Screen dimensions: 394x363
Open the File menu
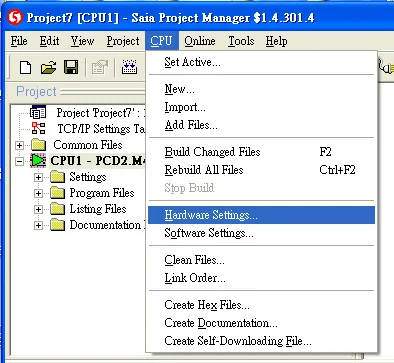coord(19,41)
